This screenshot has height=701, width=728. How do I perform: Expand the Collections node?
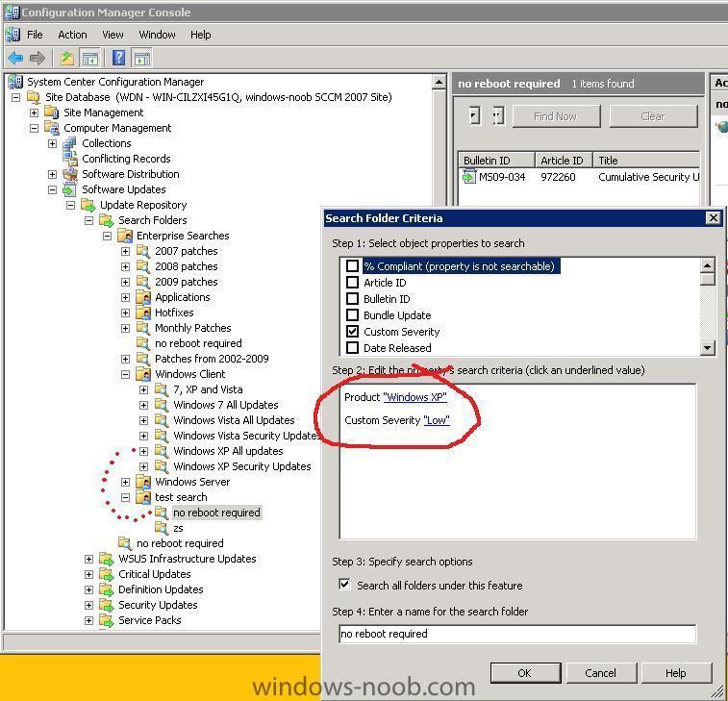point(53,143)
